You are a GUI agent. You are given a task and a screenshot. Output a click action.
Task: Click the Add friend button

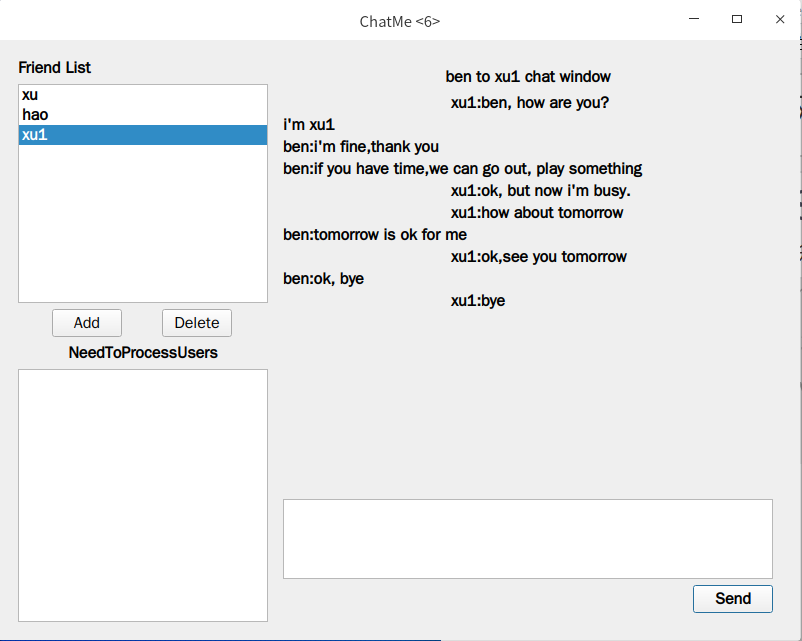pos(87,323)
